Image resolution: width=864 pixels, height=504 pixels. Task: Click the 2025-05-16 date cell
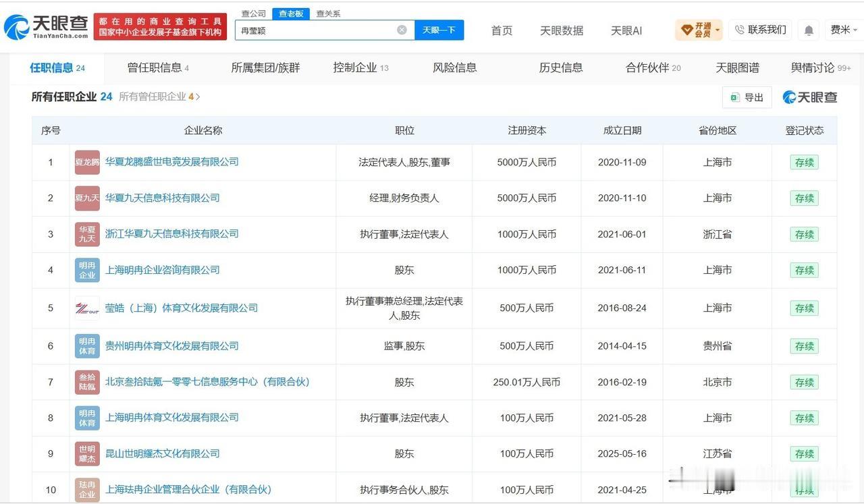coord(622,453)
